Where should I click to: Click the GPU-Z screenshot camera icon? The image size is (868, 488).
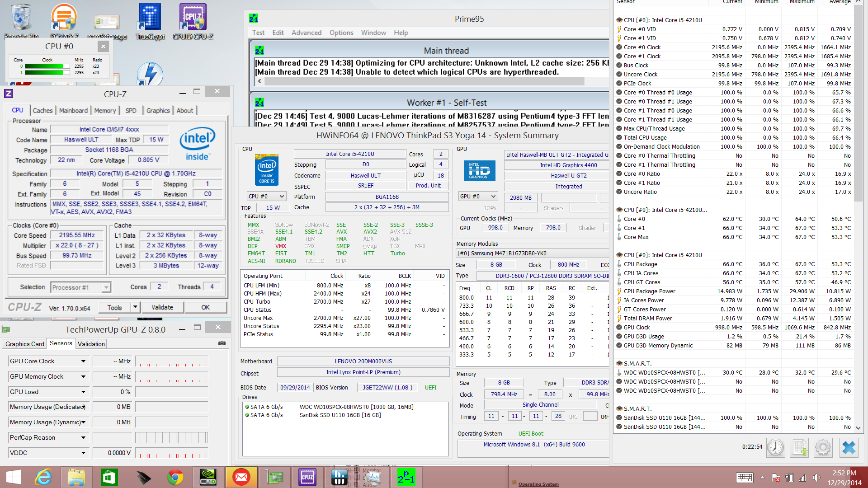pos(222,343)
